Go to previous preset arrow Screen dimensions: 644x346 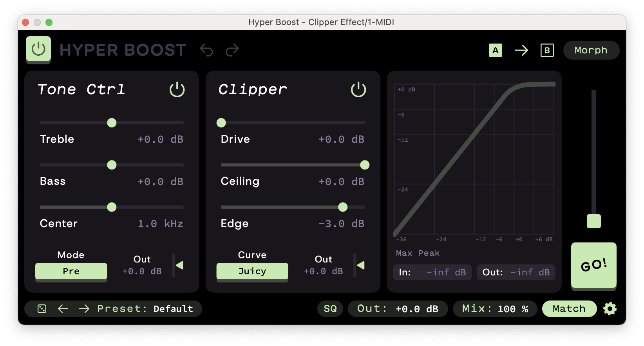(x=63, y=309)
